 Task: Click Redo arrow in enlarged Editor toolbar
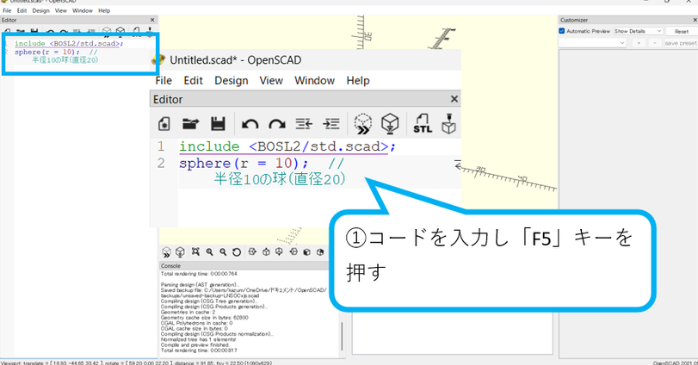[x=277, y=124]
